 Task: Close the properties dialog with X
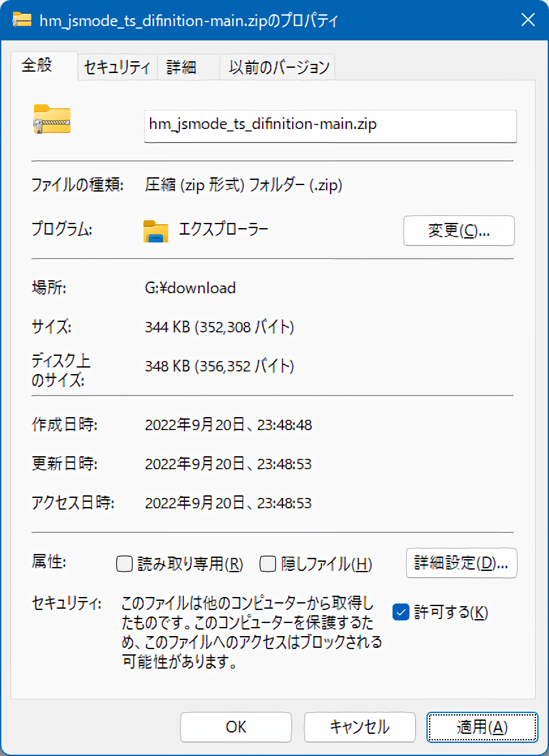(527, 20)
